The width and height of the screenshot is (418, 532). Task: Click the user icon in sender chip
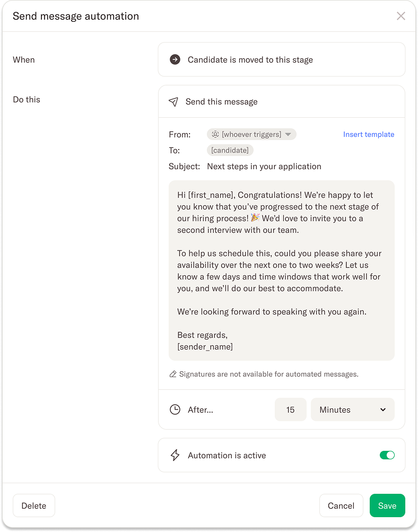click(x=215, y=134)
